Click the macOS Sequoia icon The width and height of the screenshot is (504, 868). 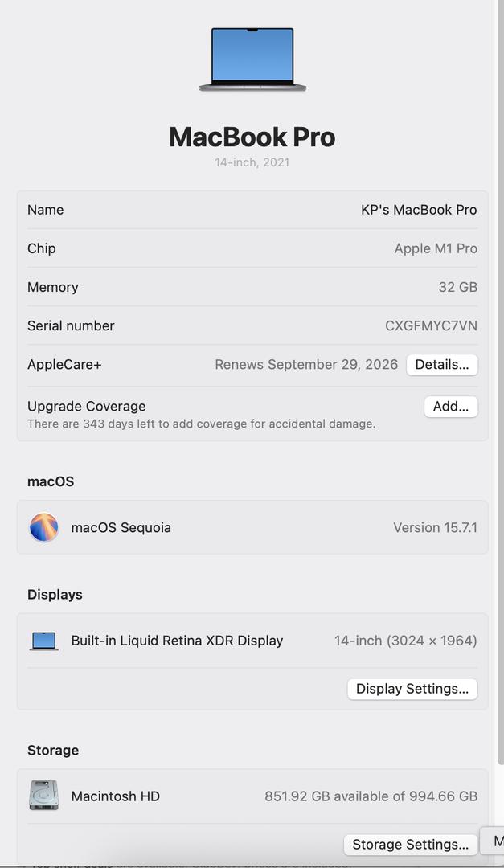44,528
